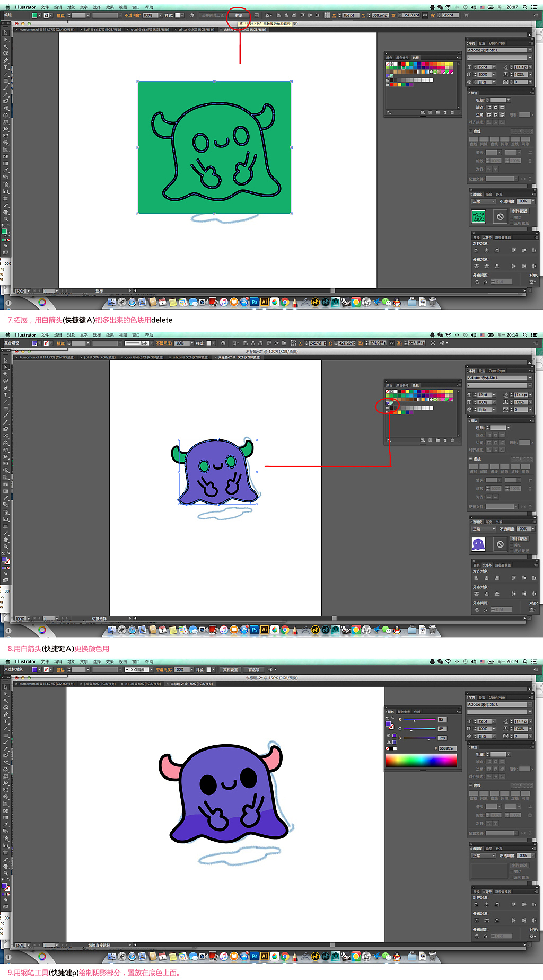Open Spotlight search in top screenshot menu bar
Viewport: 543px width, 980px height.
coord(524,7)
